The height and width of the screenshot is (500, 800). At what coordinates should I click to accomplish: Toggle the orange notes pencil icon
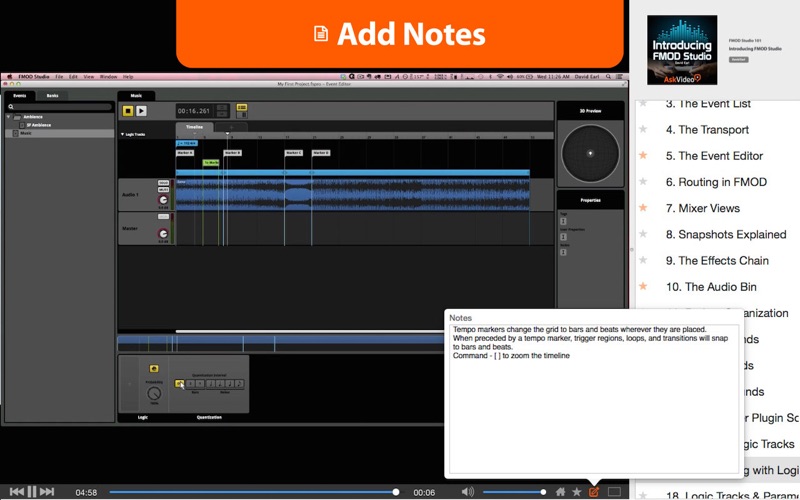(594, 492)
